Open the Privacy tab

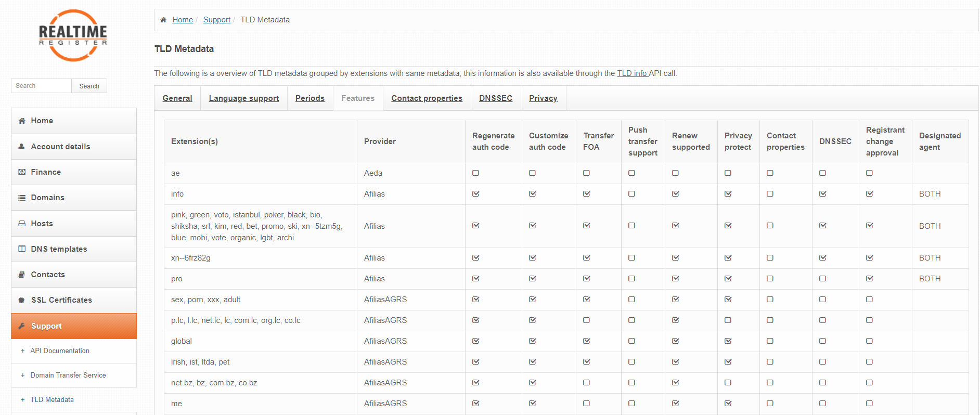543,98
